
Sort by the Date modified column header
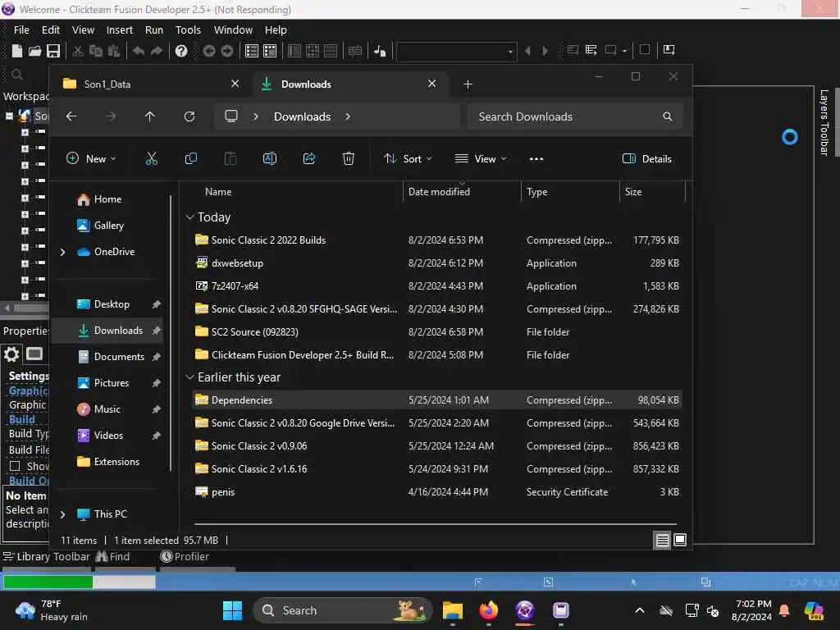click(462, 192)
